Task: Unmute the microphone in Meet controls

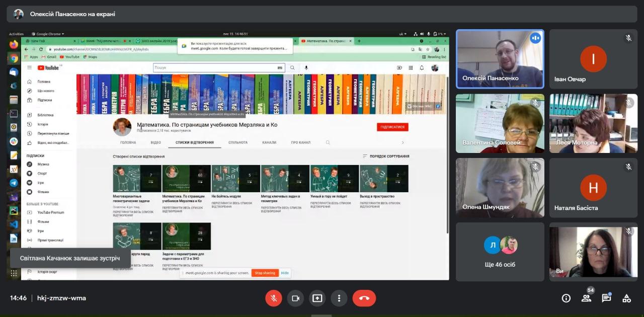Action: pyautogui.click(x=274, y=298)
